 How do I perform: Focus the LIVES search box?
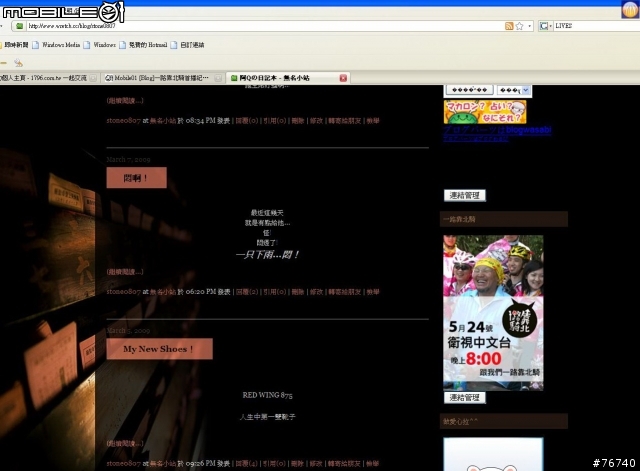tap(597, 26)
